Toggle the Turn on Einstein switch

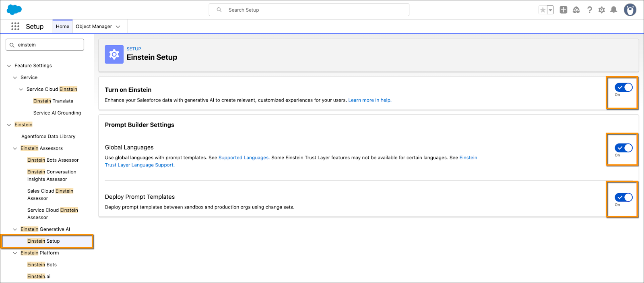pyautogui.click(x=623, y=87)
